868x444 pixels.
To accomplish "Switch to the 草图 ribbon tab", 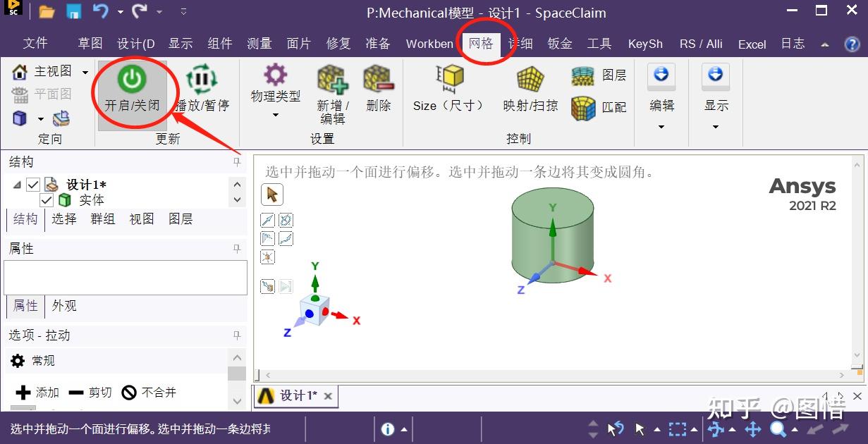I will click(x=90, y=43).
